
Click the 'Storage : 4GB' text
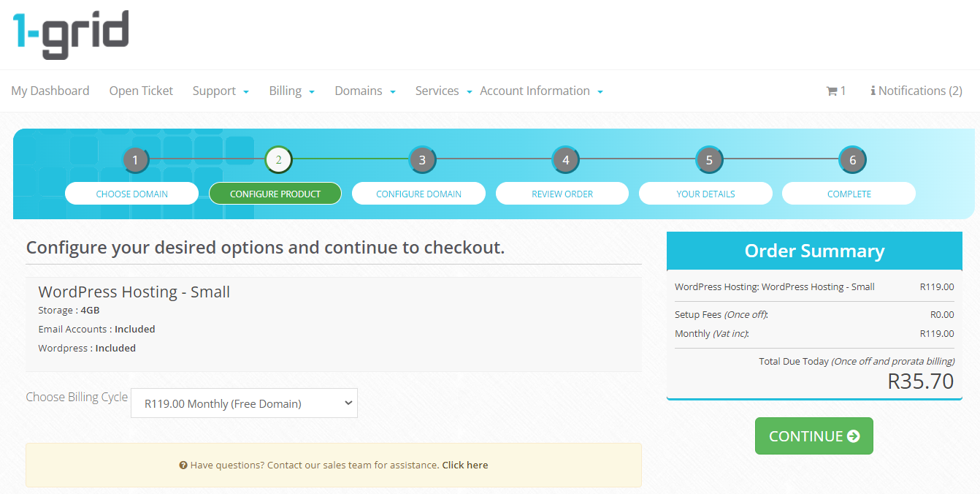(69, 311)
